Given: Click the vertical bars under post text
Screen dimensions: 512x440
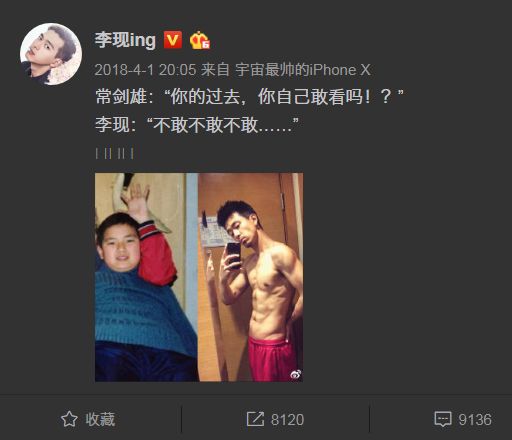Looking at the screenshot, I should click(x=115, y=154).
